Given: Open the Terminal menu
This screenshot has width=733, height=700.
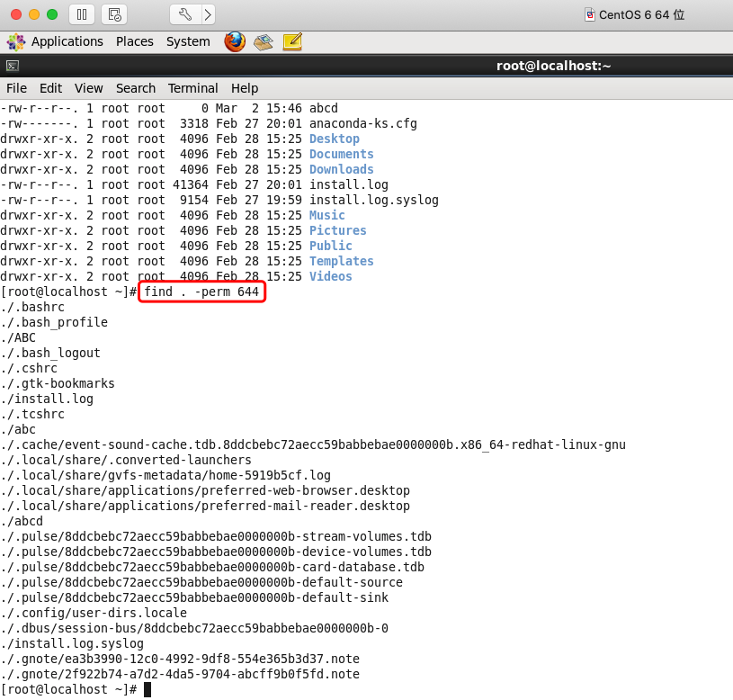Looking at the screenshot, I should pos(192,88).
